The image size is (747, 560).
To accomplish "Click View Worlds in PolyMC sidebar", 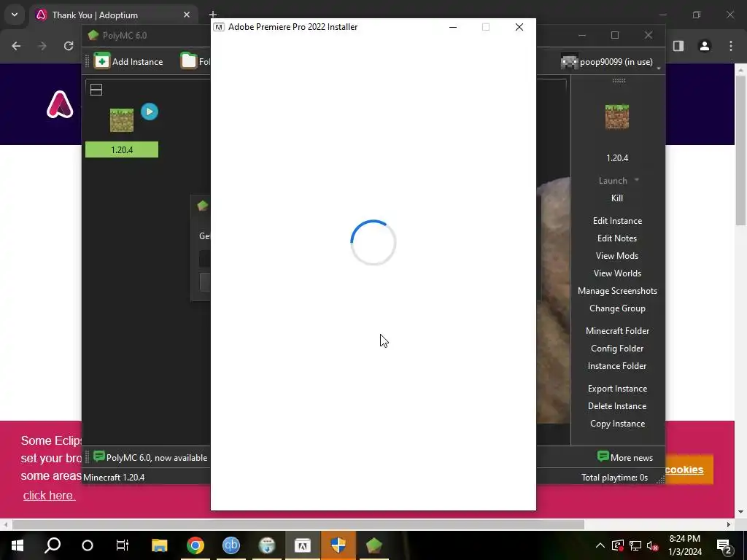I will [617, 273].
